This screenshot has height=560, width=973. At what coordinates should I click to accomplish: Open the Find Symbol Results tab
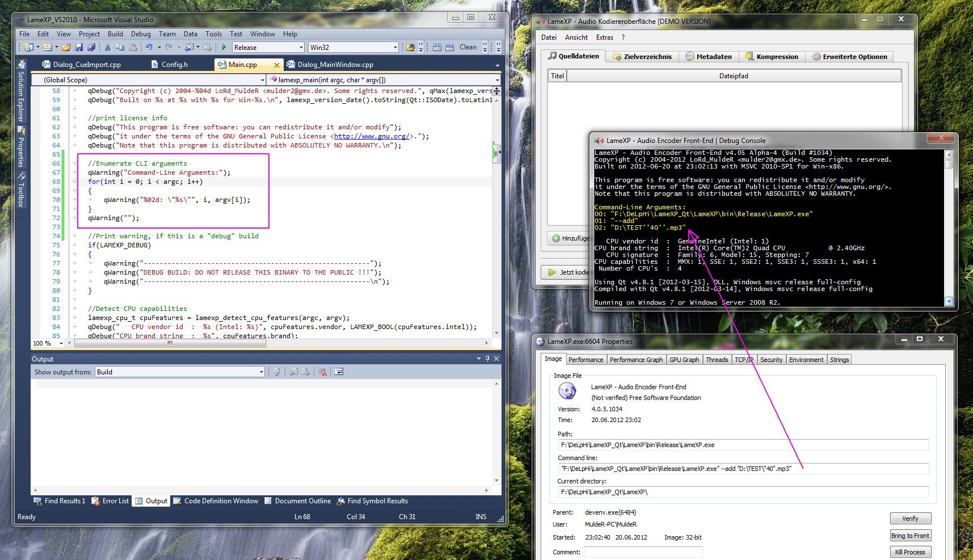372,501
